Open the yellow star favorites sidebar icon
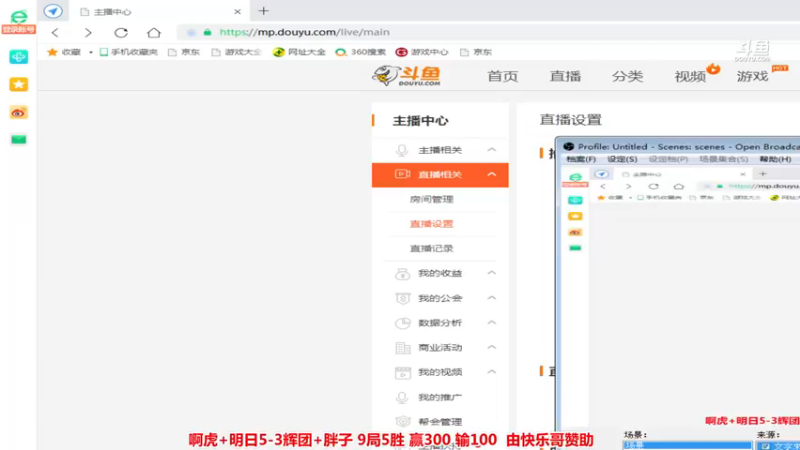The image size is (800, 450). point(18,84)
